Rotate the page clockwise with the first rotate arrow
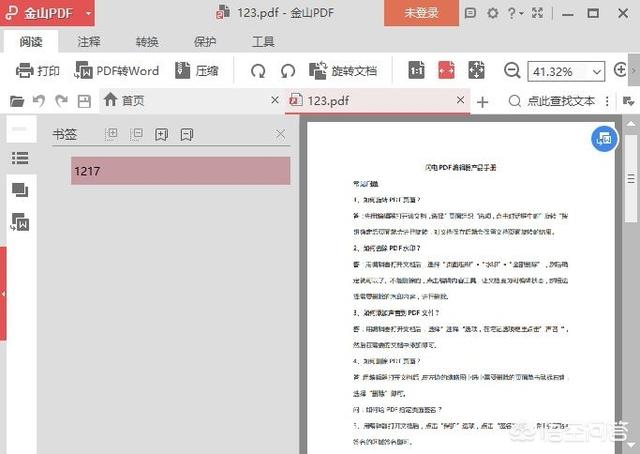The height and width of the screenshot is (454, 640). [258, 71]
